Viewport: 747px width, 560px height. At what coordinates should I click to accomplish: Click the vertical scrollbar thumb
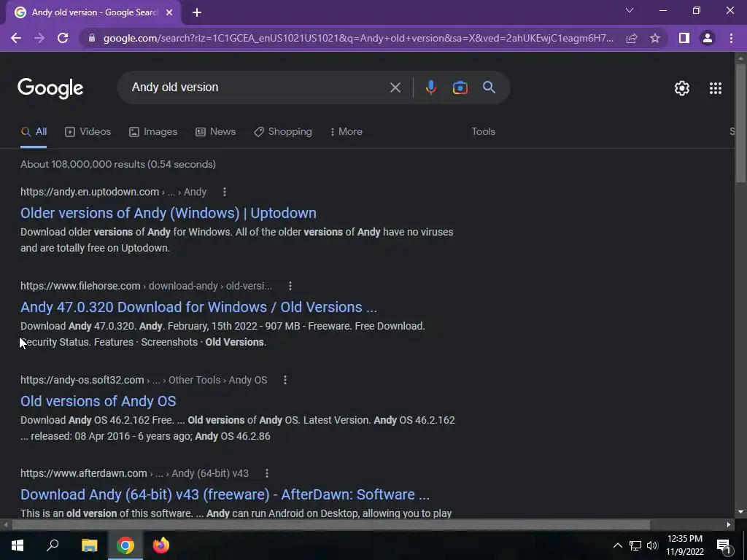(740, 122)
